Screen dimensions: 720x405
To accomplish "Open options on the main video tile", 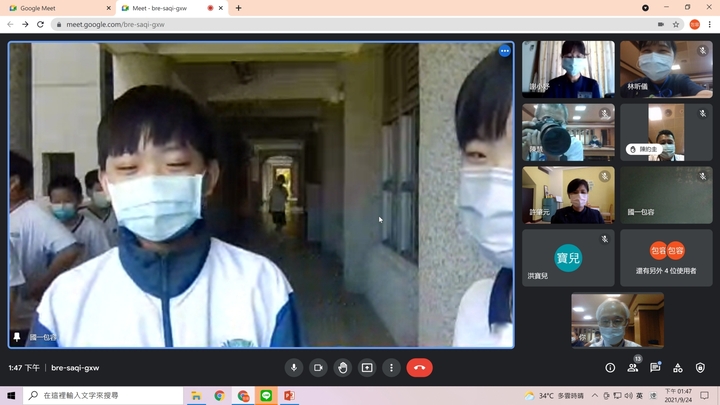I will tap(505, 51).
